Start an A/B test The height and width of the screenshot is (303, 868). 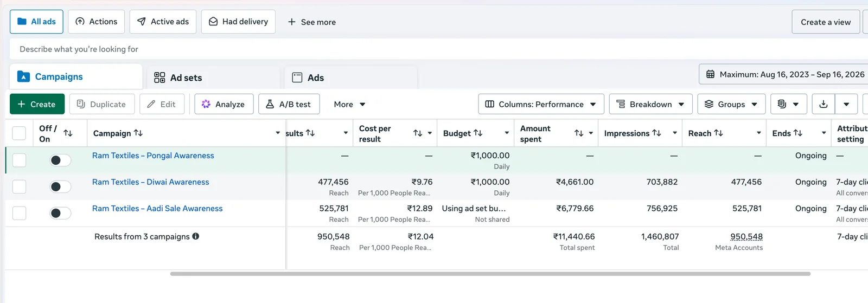pos(289,104)
